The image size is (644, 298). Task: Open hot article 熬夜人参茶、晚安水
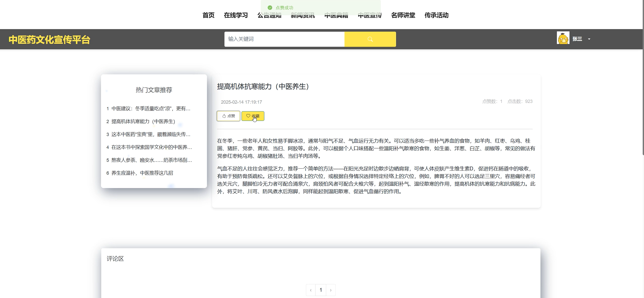point(151,160)
